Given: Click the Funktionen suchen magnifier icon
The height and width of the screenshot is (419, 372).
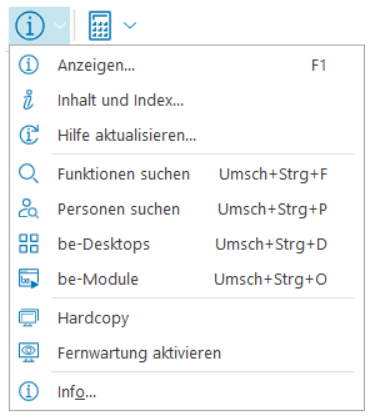Looking at the screenshot, I should 28,174.
